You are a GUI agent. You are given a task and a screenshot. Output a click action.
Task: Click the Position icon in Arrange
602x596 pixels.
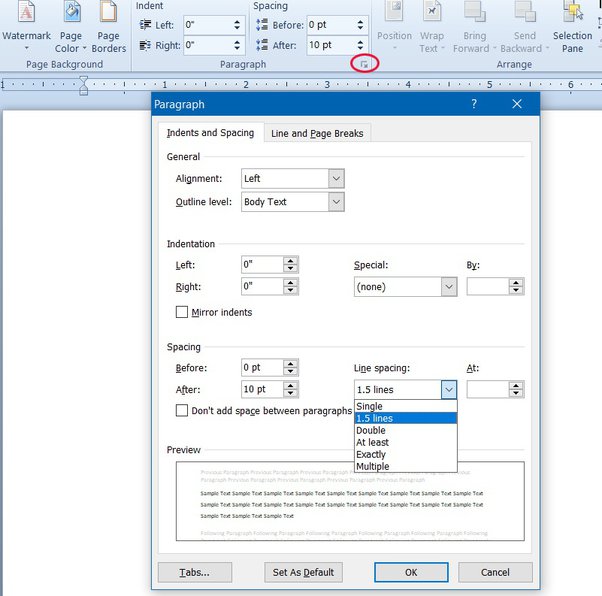[x=394, y=12]
